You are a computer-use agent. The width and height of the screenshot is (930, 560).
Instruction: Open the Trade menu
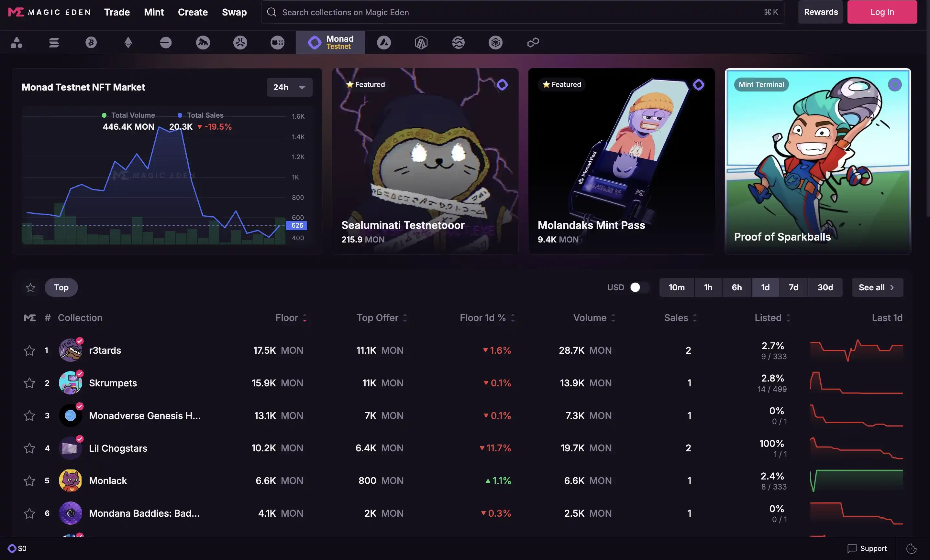coord(117,12)
